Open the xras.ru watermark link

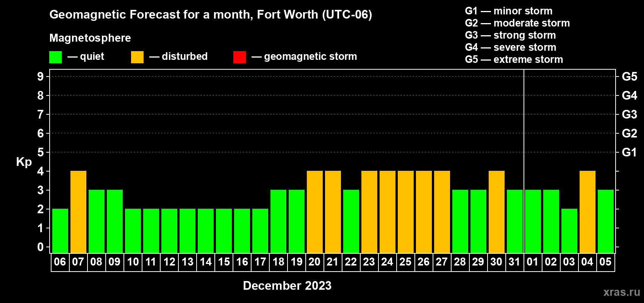(x=621, y=292)
